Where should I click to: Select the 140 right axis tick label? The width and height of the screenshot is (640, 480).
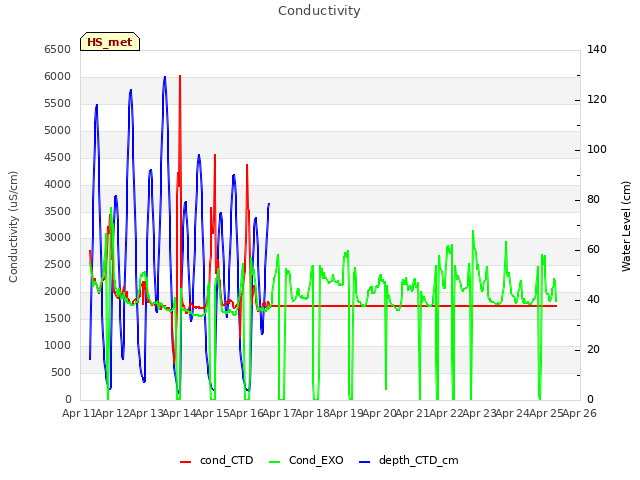(597, 49)
